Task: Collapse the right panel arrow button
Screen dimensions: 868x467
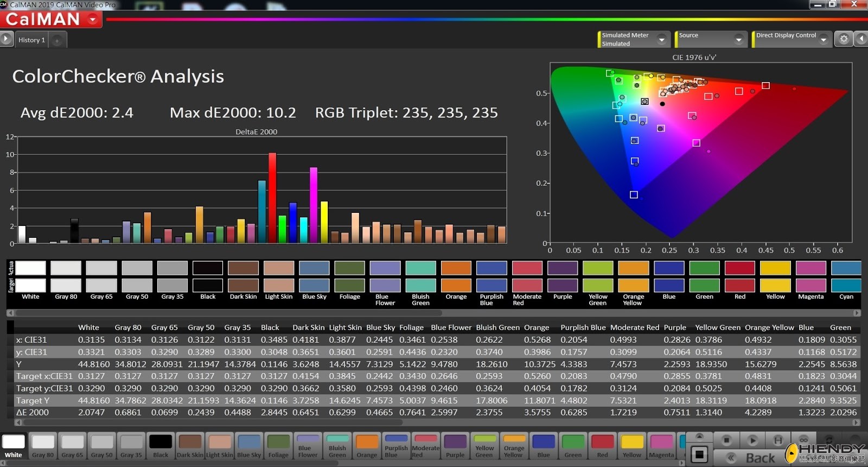Action: 861,39
